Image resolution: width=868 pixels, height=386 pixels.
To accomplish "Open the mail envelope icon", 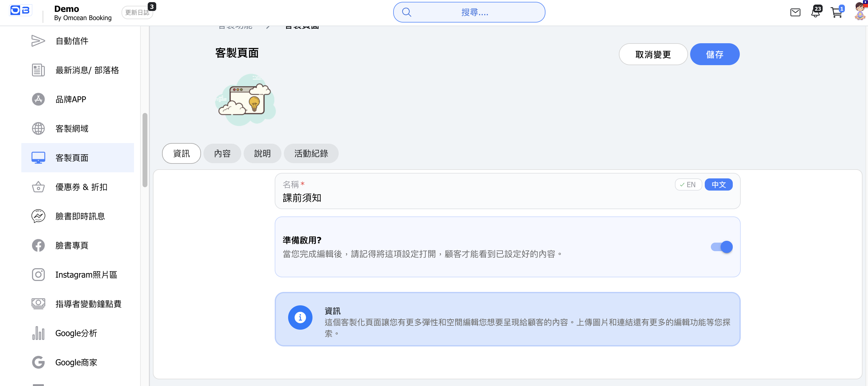I will (795, 12).
